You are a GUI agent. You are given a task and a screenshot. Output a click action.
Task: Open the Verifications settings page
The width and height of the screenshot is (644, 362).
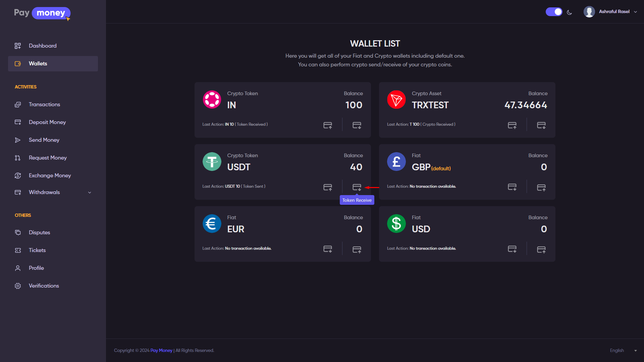[44, 286]
